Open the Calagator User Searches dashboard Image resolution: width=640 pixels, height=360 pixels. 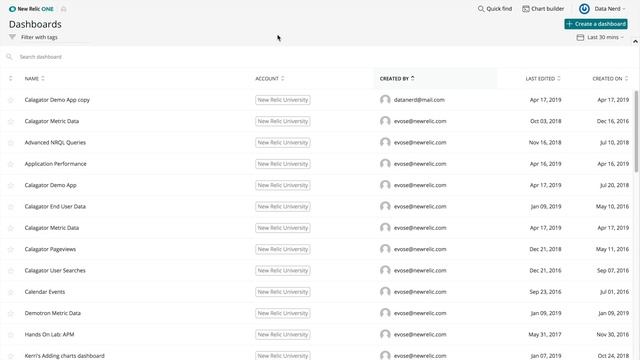[55, 271]
